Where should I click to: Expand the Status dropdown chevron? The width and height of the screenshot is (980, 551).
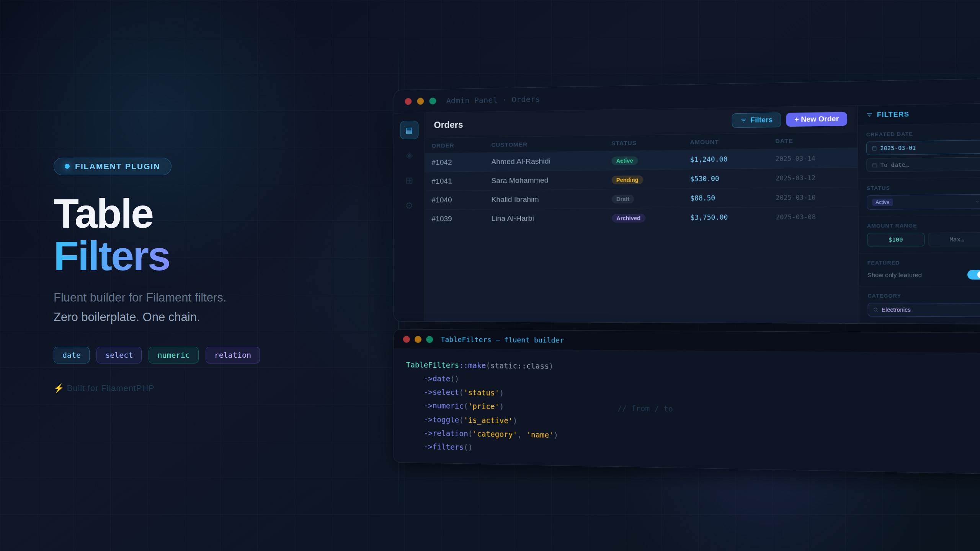tap(977, 202)
